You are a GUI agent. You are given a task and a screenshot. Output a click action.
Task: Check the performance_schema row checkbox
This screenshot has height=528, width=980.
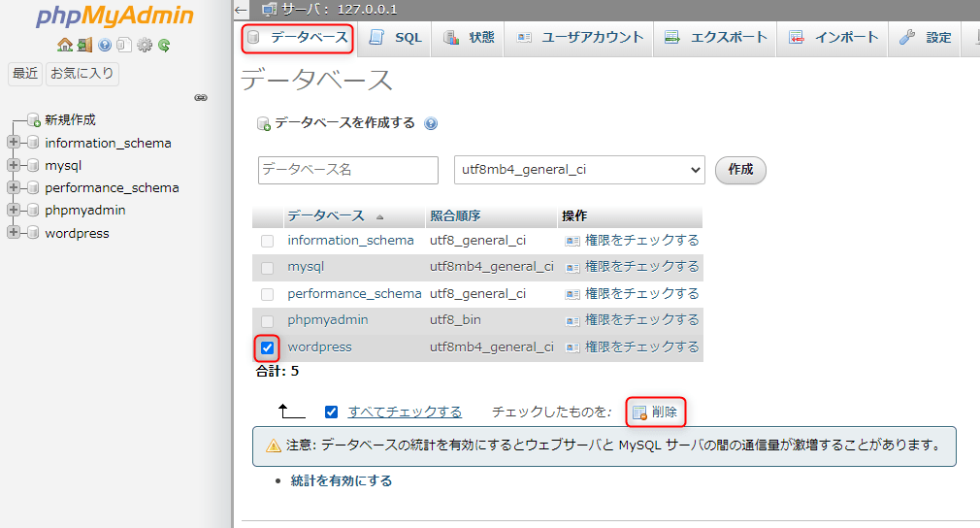click(x=268, y=294)
